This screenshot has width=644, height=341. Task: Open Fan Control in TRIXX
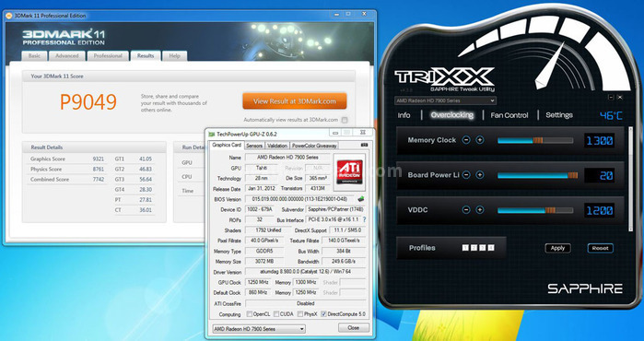tap(509, 115)
